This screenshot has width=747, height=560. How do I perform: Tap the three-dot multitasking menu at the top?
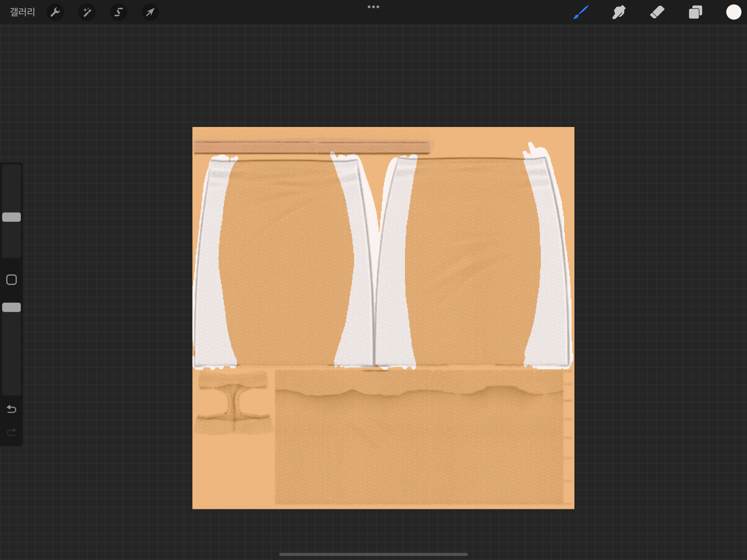[373, 7]
